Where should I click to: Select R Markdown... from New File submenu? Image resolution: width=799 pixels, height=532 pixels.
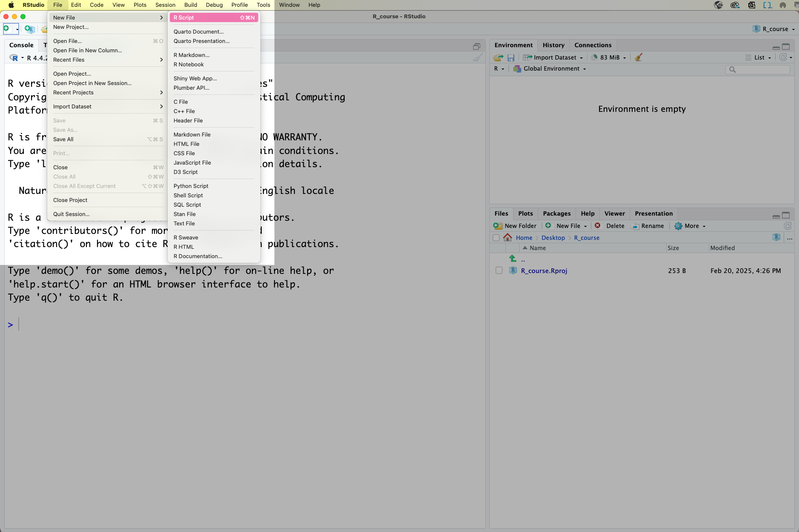click(x=214, y=55)
